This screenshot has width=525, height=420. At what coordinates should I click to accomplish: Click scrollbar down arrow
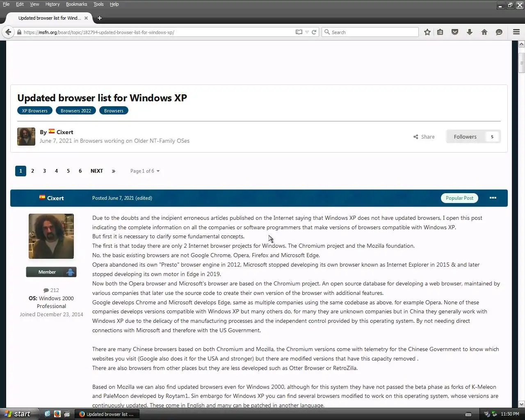(522, 404)
